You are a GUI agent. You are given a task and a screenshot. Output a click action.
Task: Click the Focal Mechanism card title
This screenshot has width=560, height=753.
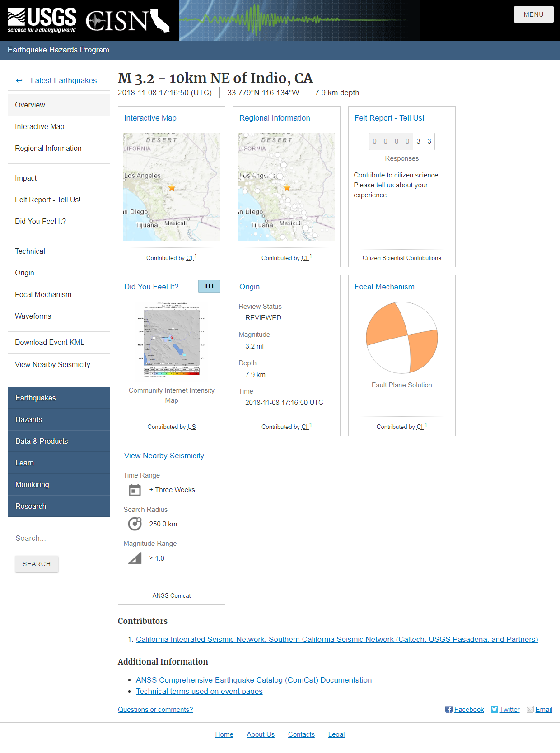click(384, 287)
